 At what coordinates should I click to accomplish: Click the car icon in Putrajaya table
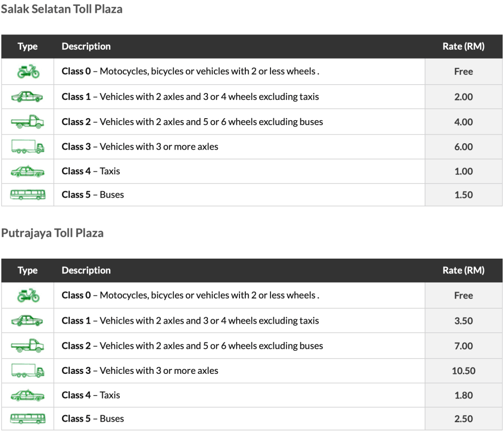pos(28,321)
